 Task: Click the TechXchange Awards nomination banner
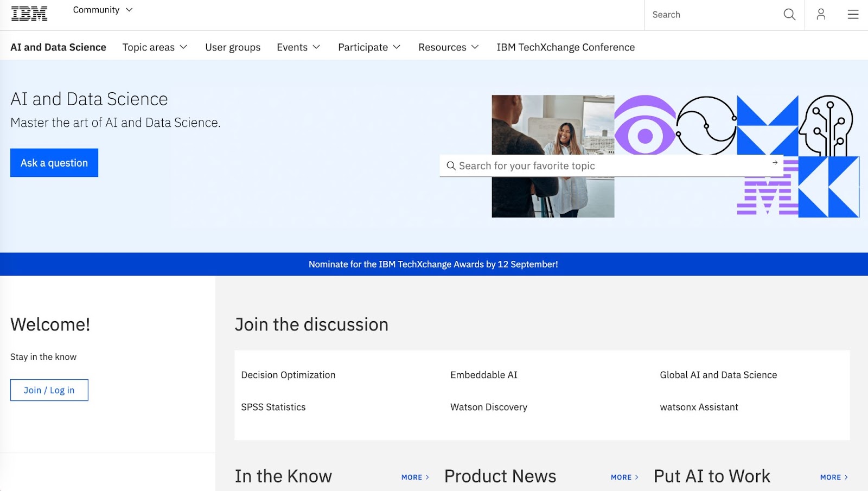pyautogui.click(x=433, y=264)
